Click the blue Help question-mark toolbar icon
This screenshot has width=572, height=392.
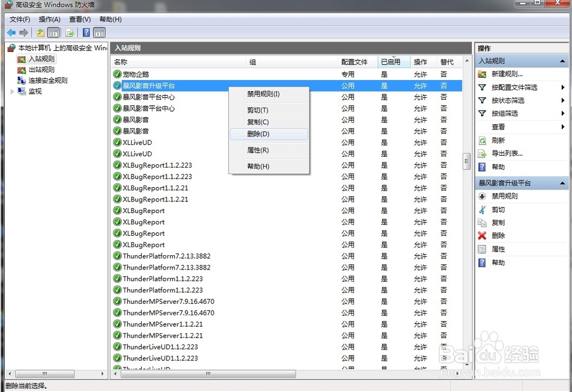pyautogui.click(x=86, y=33)
